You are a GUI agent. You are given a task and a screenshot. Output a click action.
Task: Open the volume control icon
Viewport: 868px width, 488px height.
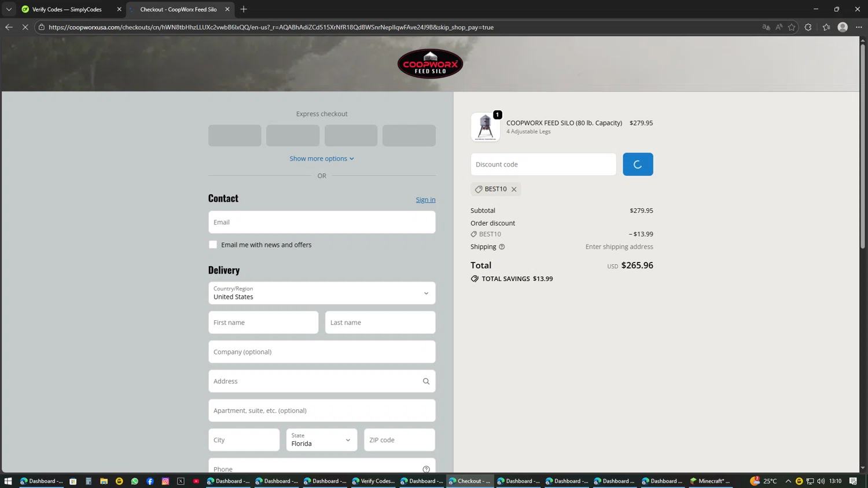(x=821, y=481)
